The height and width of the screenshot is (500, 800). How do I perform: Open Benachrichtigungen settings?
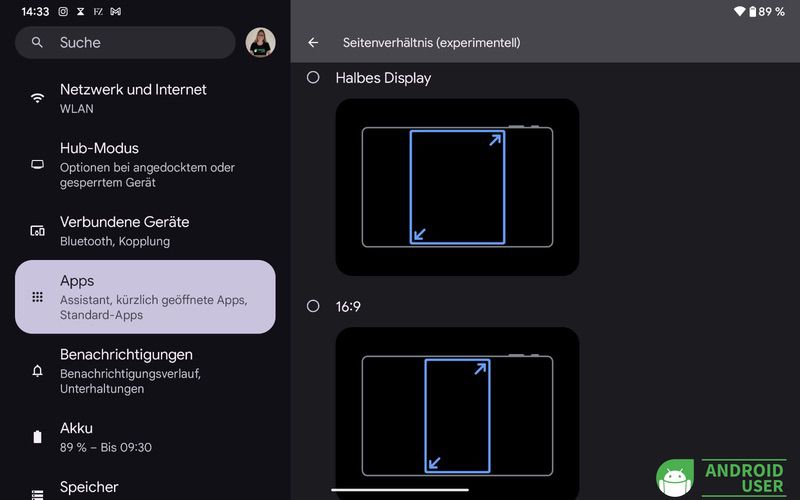pos(145,371)
